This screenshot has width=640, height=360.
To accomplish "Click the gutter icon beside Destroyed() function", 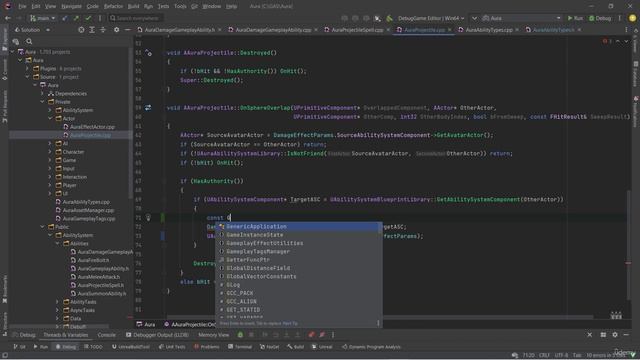I will click(148, 53).
